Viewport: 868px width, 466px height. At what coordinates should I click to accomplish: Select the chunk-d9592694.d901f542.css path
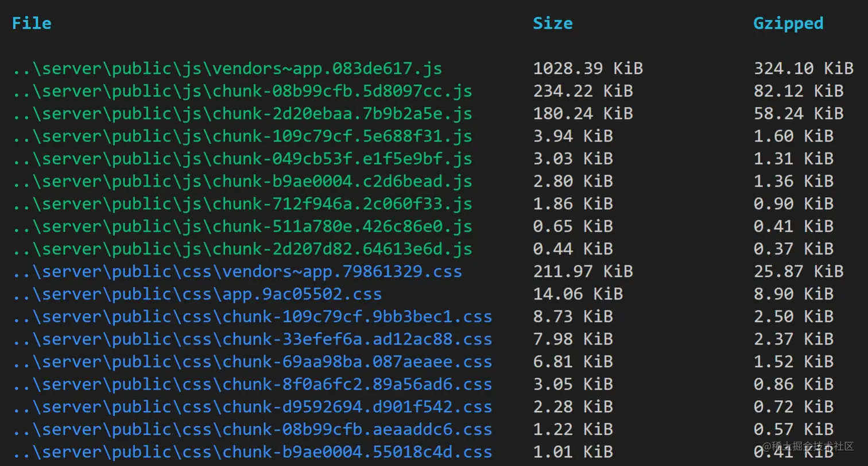click(253, 407)
